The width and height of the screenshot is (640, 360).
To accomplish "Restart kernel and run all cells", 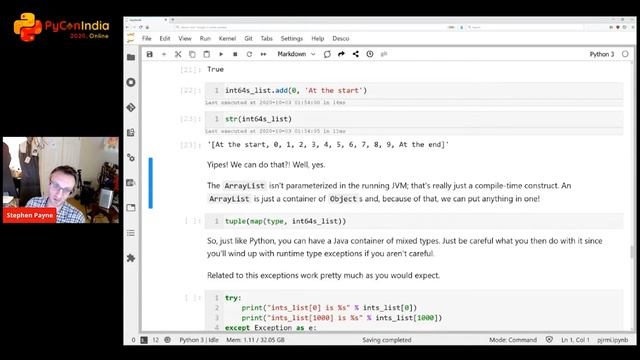I will [264, 54].
